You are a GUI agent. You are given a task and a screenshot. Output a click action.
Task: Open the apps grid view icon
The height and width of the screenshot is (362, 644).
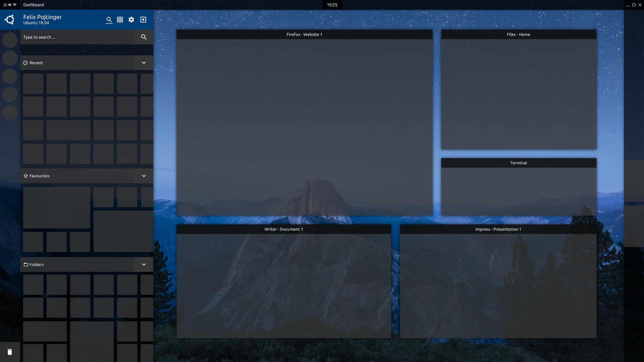[x=120, y=20]
